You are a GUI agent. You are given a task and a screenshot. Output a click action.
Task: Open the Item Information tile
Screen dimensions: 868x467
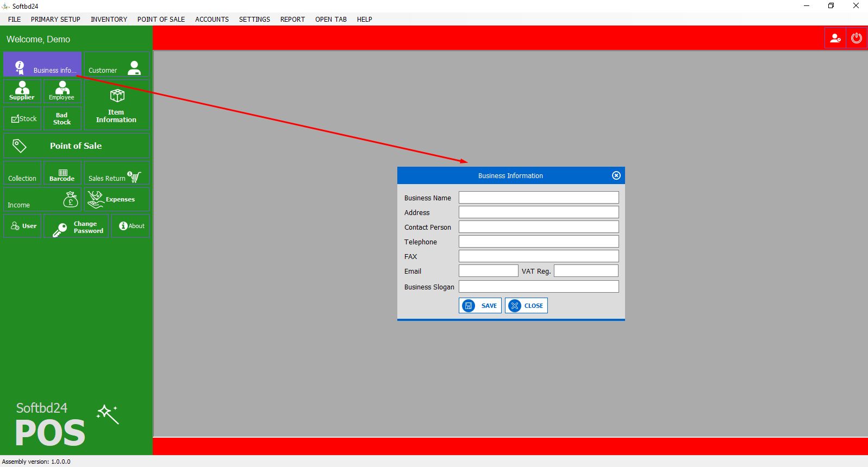pyautogui.click(x=116, y=104)
